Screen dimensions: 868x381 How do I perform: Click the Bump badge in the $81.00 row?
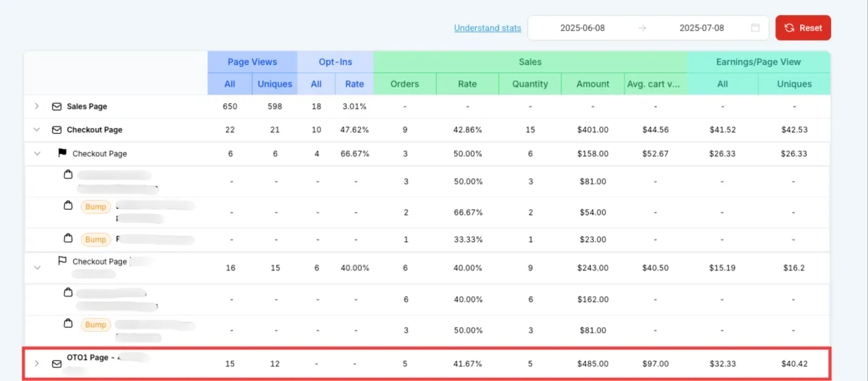pyautogui.click(x=95, y=325)
